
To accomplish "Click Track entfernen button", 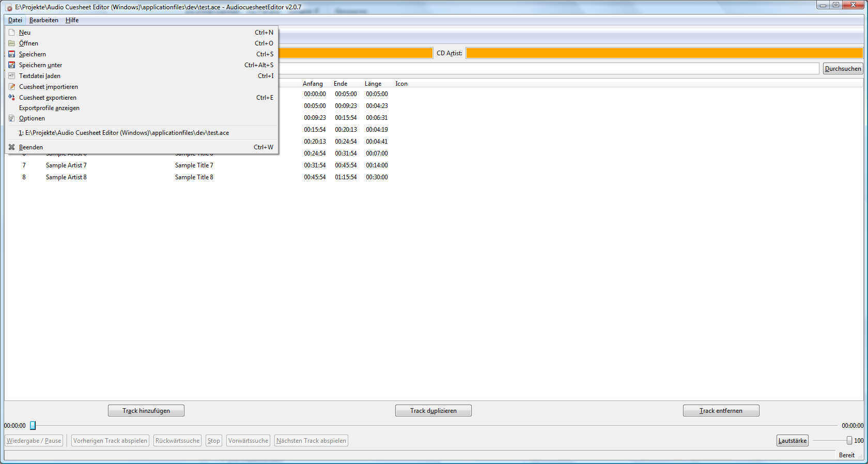I will [x=721, y=411].
